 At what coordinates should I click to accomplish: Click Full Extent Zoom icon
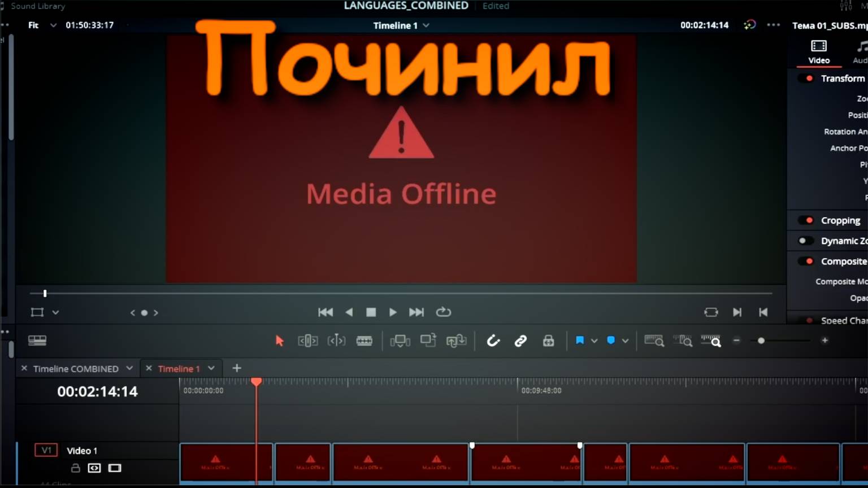[x=654, y=341]
